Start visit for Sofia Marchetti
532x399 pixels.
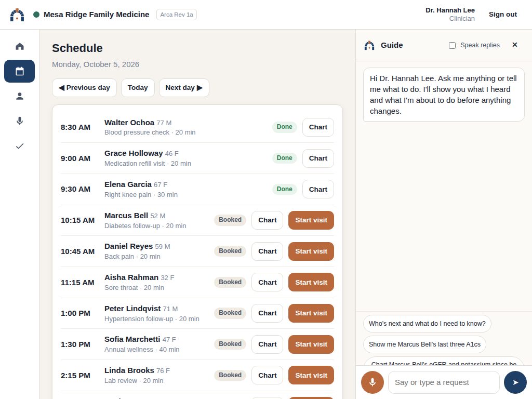click(311, 344)
